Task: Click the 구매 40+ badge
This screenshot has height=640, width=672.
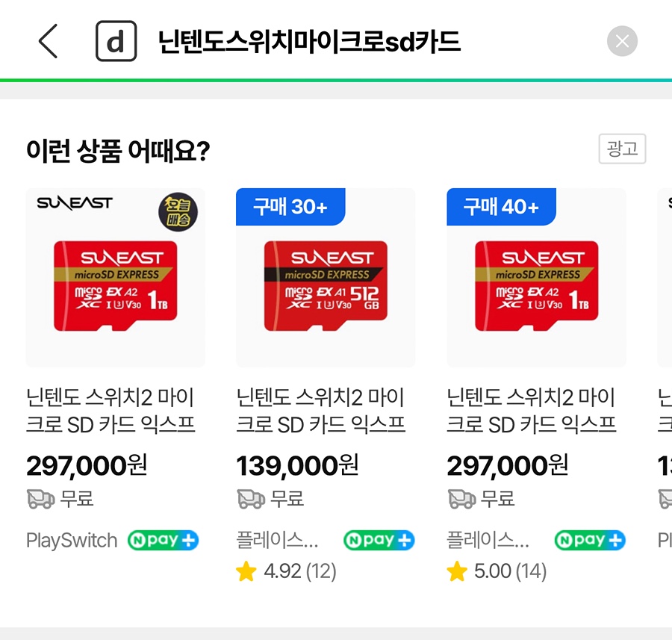Action: (501, 207)
